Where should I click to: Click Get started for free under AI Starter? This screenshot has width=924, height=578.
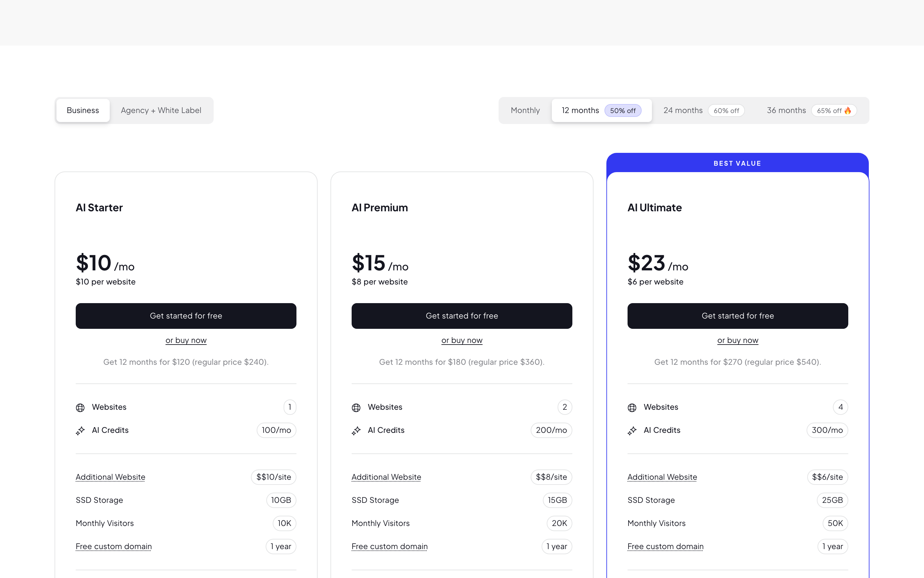[186, 316]
